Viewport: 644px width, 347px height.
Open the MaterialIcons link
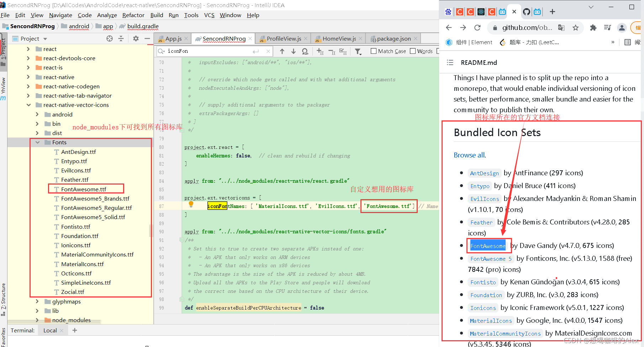click(x=491, y=321)
